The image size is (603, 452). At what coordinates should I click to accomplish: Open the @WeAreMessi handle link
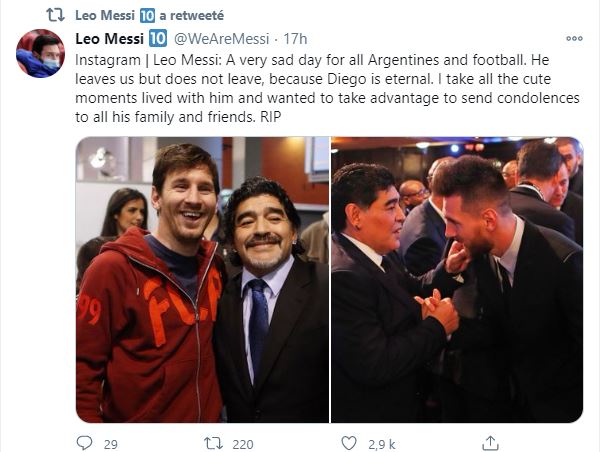[223, 39]
